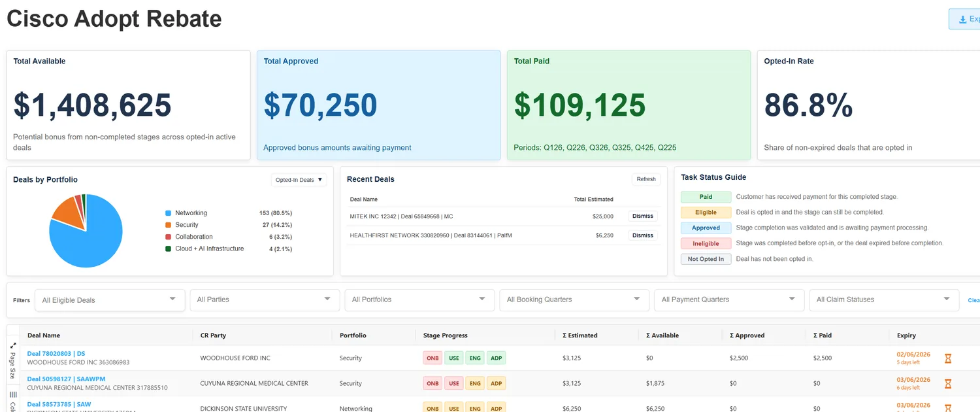Sort by the Σ Paid column

(x=823, y=335)
